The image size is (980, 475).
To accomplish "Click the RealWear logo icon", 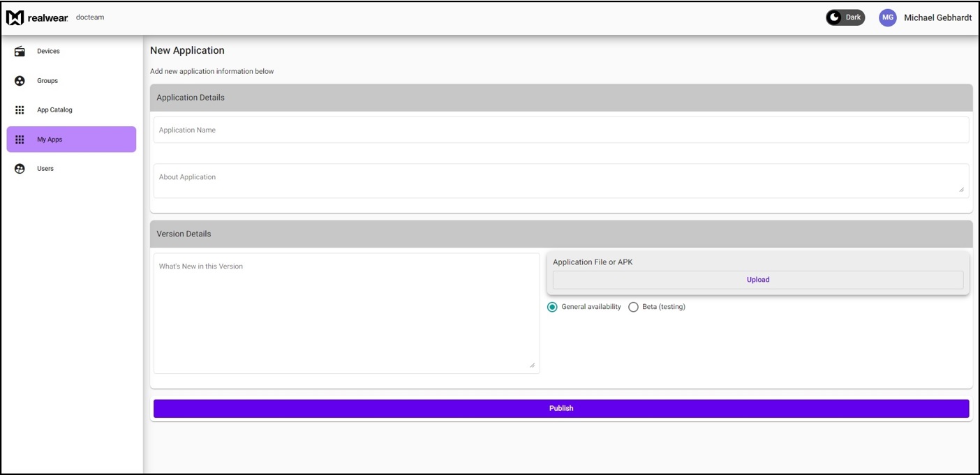I will 15,18.
